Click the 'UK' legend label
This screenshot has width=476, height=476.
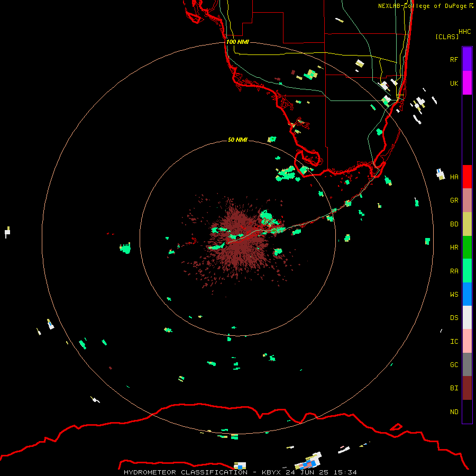tap(454, 84)
